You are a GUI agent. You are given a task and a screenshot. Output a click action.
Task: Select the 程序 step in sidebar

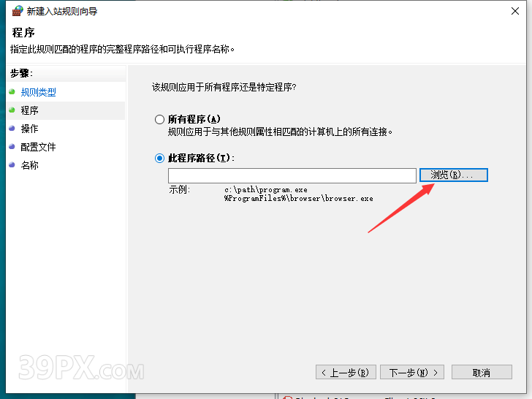point(30,110)
